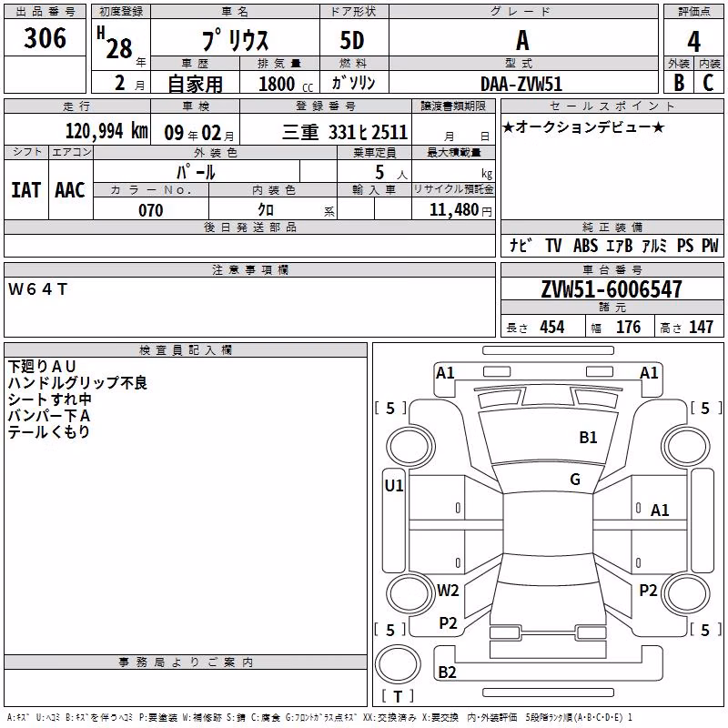Click the model code DAA-ZVW51
Screen dimensions: 728x728
[521, 84]
